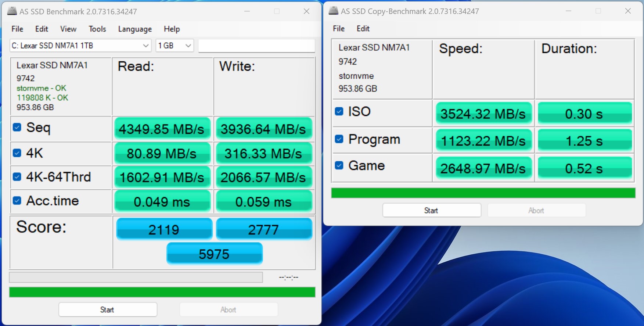
Task: Click the Write: column header
Action: (x=237, y=66)
